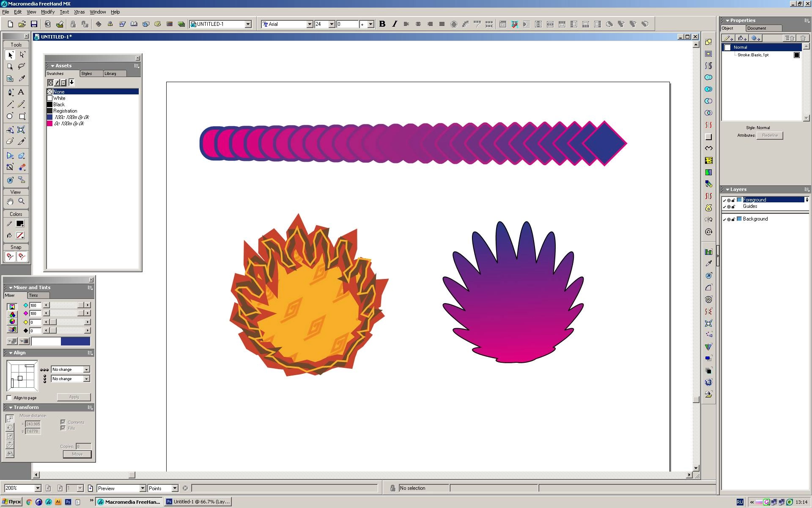Choose the Perspective tool
The height and width of the screenshot is (508, 812).
pyautogui.click(x=10, y=155)
